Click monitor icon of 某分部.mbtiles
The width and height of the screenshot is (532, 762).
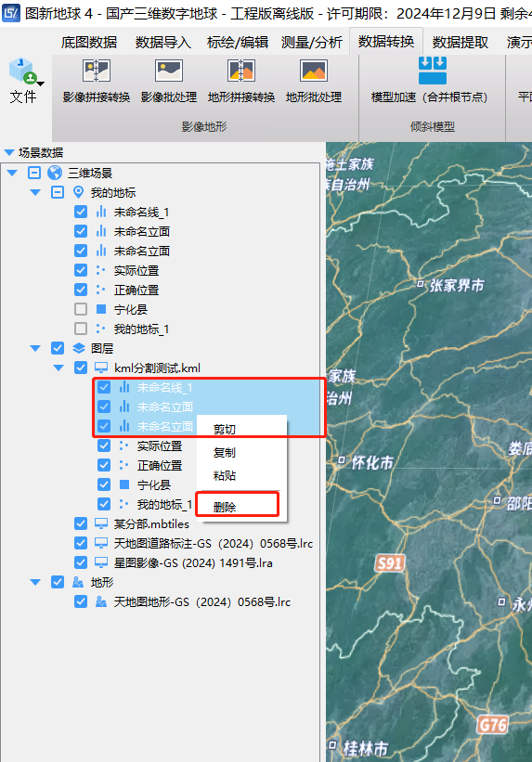click(101, 523)
